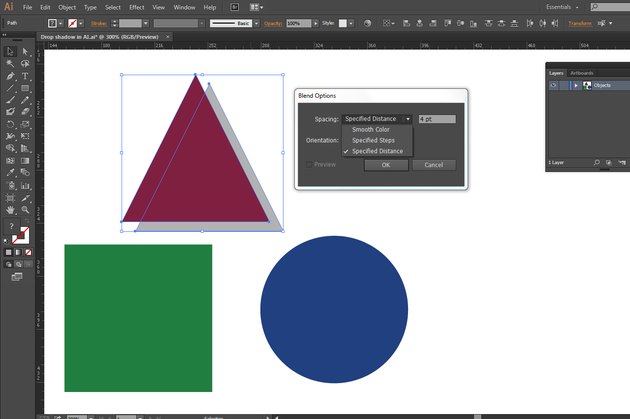Screen dimensions: 630x419
Task: Select the Line Segment tool
Action: click(x=10, y=88)
